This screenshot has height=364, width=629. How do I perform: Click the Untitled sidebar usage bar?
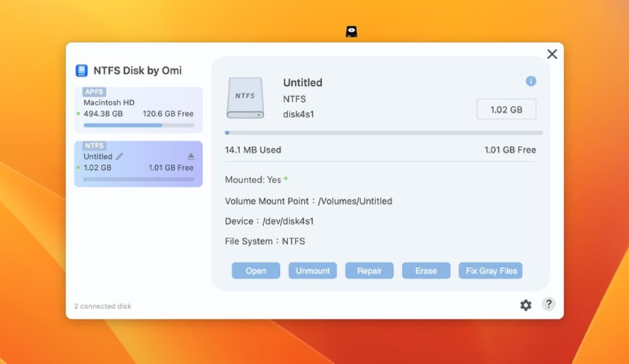point(138,179)
